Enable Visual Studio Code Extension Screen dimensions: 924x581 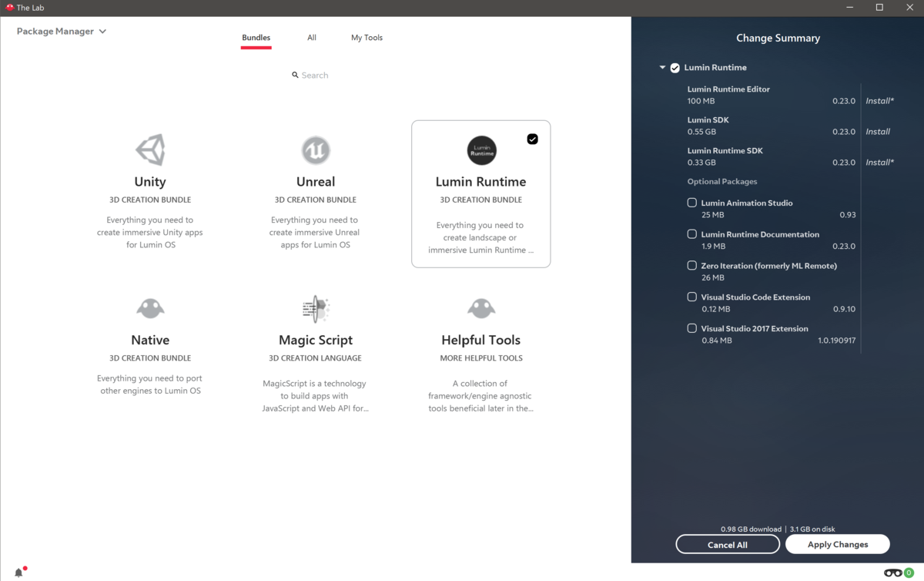[x=691, y=297]
